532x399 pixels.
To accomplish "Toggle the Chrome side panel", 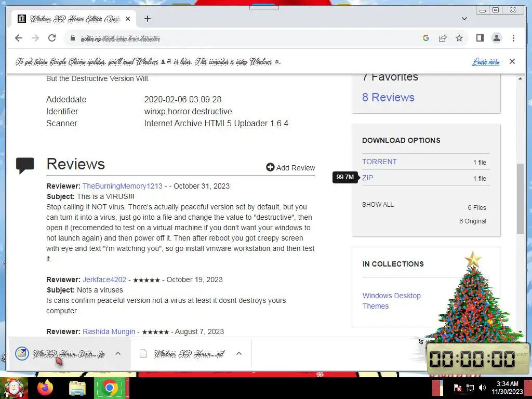I will click(x=480, y=38).
